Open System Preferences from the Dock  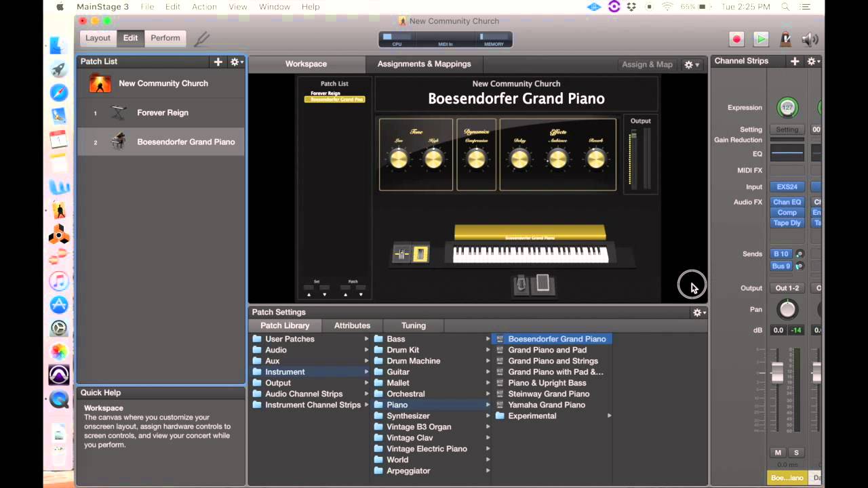coord(59,329)
